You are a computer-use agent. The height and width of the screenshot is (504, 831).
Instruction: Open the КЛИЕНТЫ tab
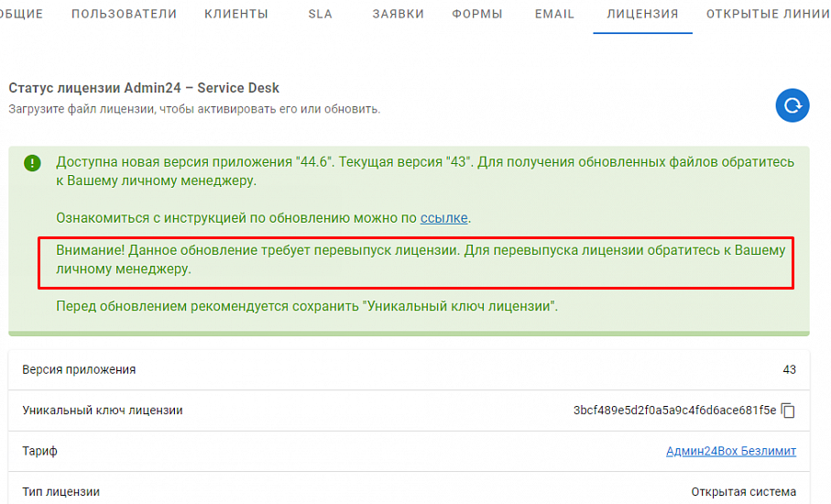[236, 15]
